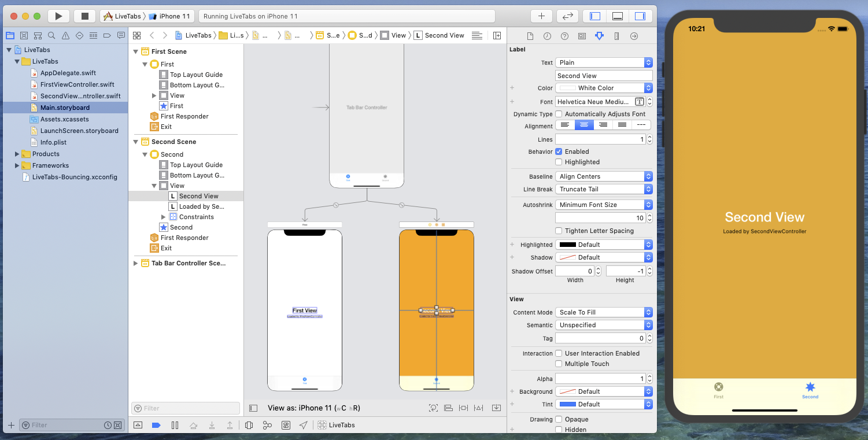Image resolution: width=868 pixels, height=440 pixels.
Task: Show the File inspector
Action: 530,36
